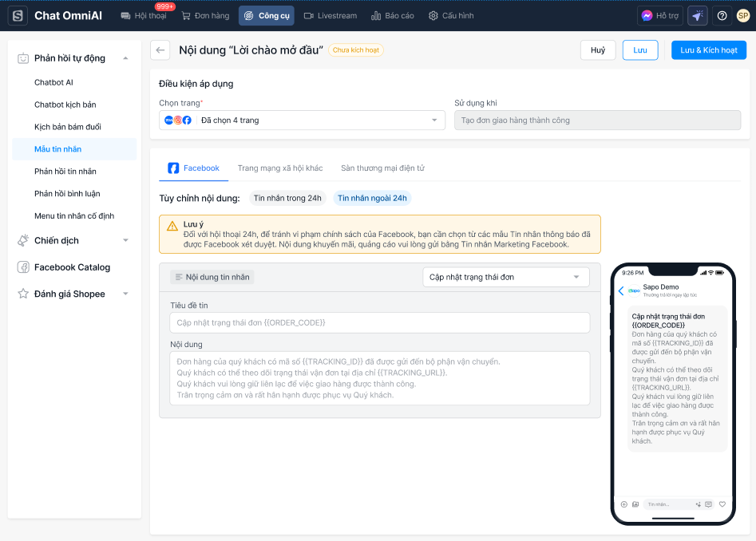Screen dimensions: 756x541
Task: Open Cấu hình configuration
Action: point(451,15)
